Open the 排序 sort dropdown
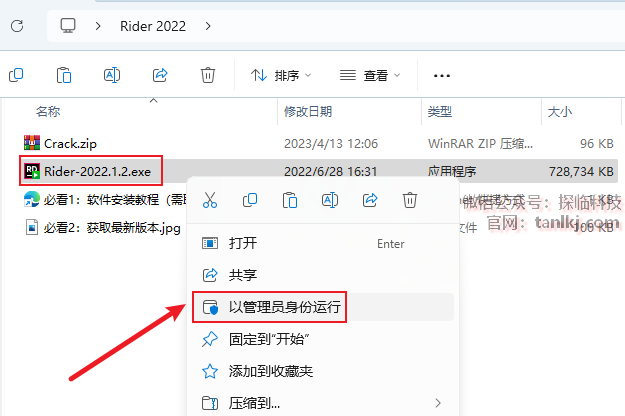 281,75
